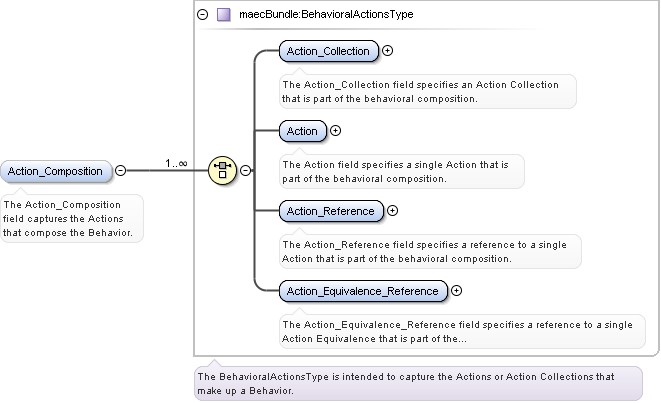Open the maecBundle:BehavioralActionsType type title
661x404 pixels.
click(x=324, y=15)
